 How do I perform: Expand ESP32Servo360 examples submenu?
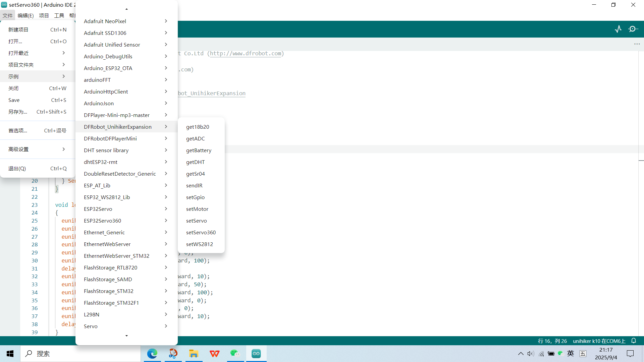[126, 221]
